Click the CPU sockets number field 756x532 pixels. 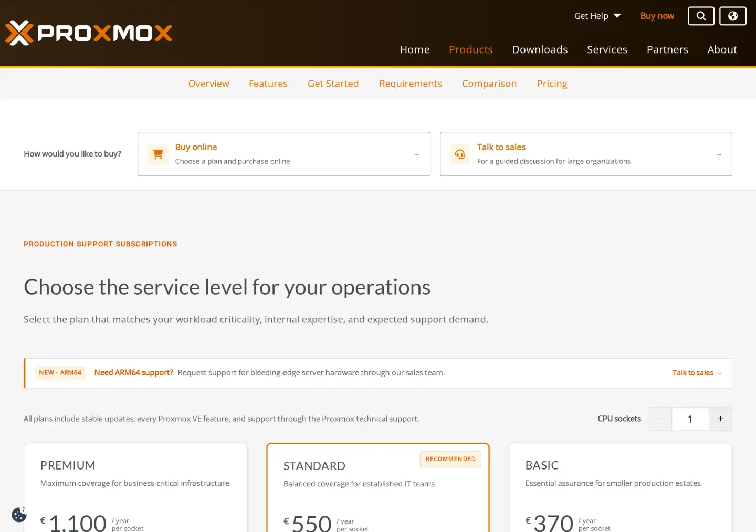[690, 419]
